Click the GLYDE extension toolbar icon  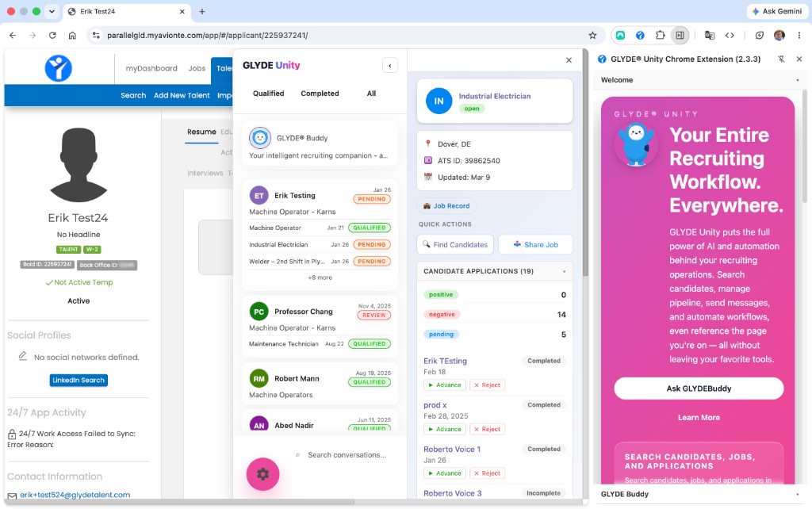click(x=640, y=35)
